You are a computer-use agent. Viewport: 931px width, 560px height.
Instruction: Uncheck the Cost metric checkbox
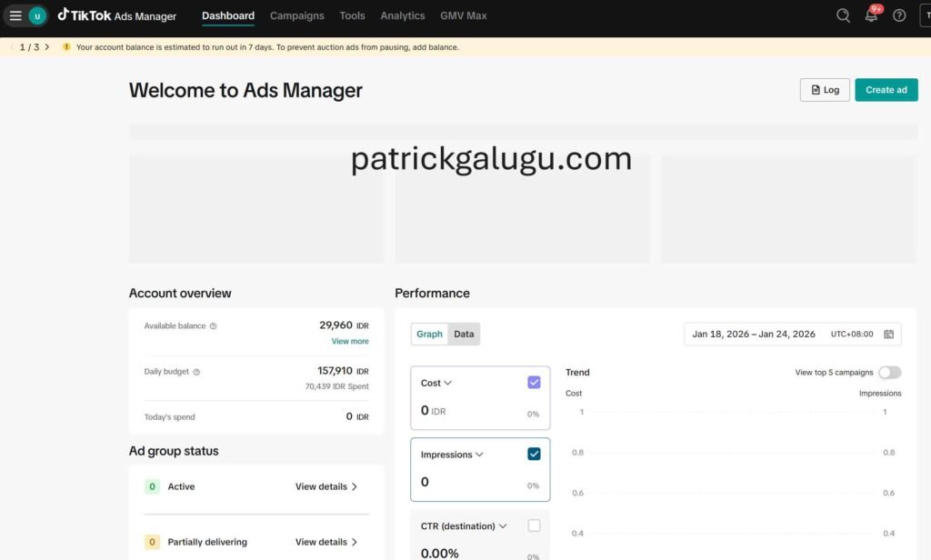tap(534, 383)
